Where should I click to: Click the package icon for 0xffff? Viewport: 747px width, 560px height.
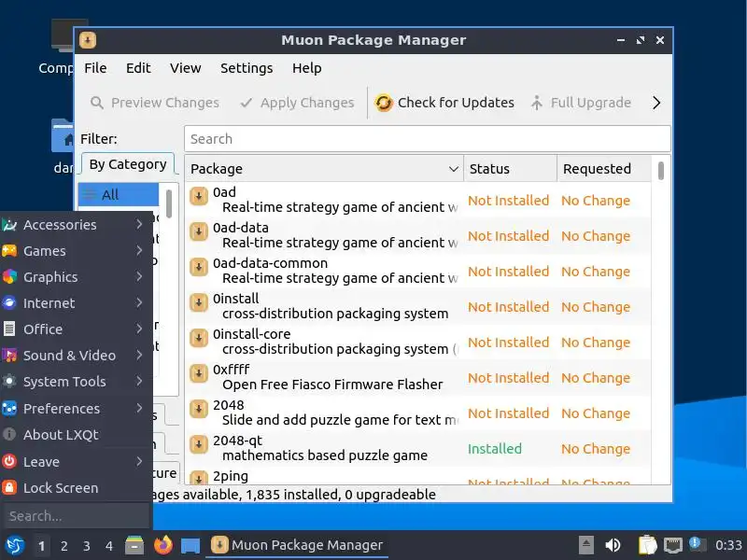(199, 373)
